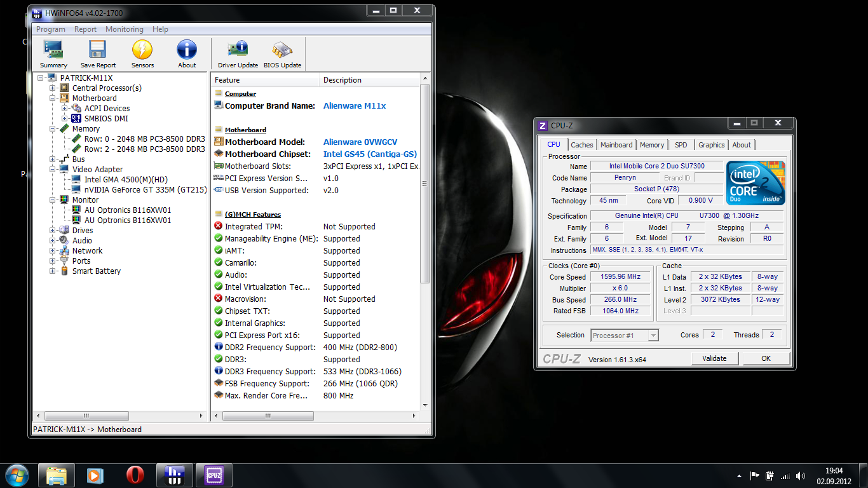Launch Driver Update from the toolbar
Image resolution: width=868 pixels, height=488 pixels.
tap(238, 55)
